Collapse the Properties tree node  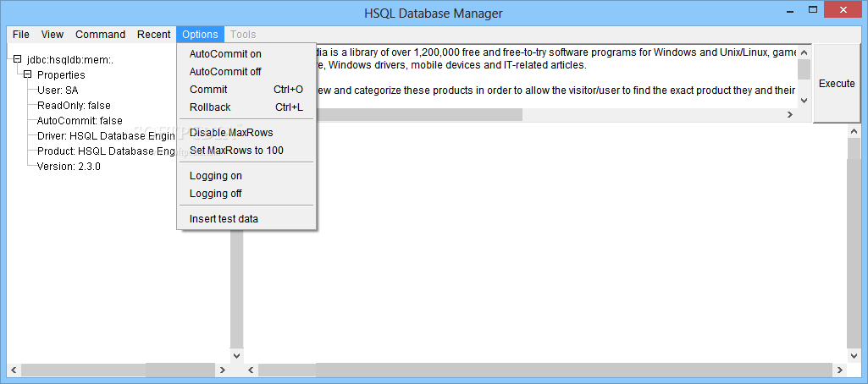point(28,74)
